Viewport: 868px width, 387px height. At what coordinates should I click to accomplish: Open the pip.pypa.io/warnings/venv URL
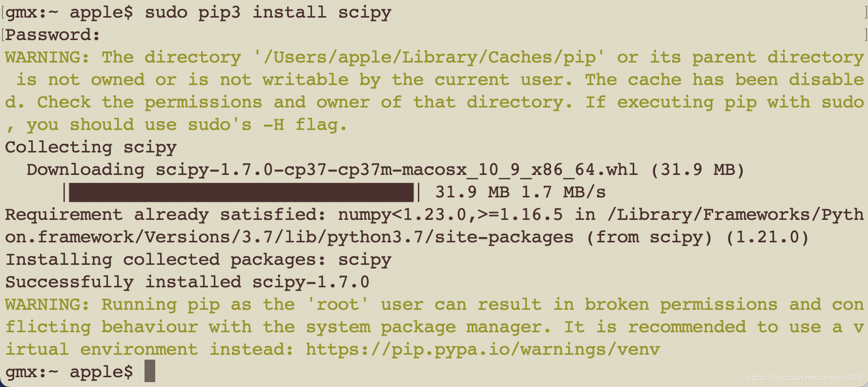(483, 350)
